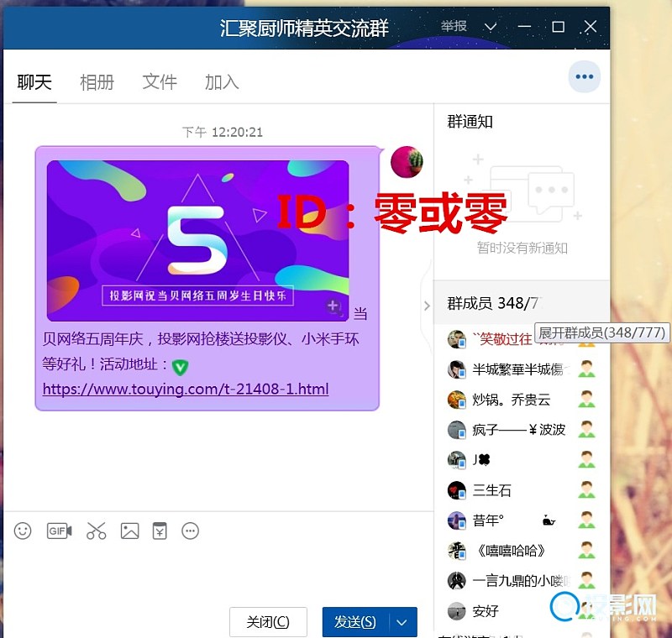Select member 一言九鼎的小喽啰
The width and height of the screenshot is (672, 638).
(x=521, y=581)
